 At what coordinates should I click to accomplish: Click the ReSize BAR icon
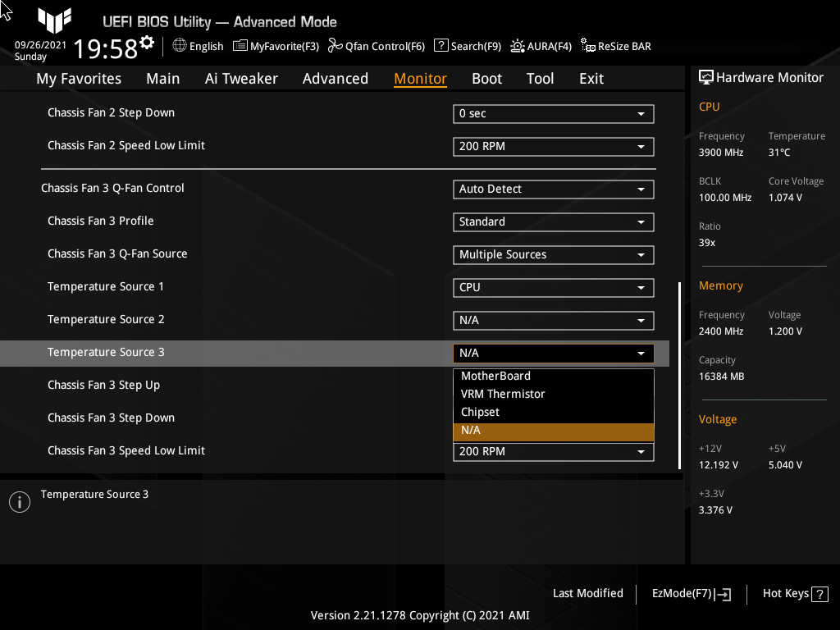tap(586, 47)
